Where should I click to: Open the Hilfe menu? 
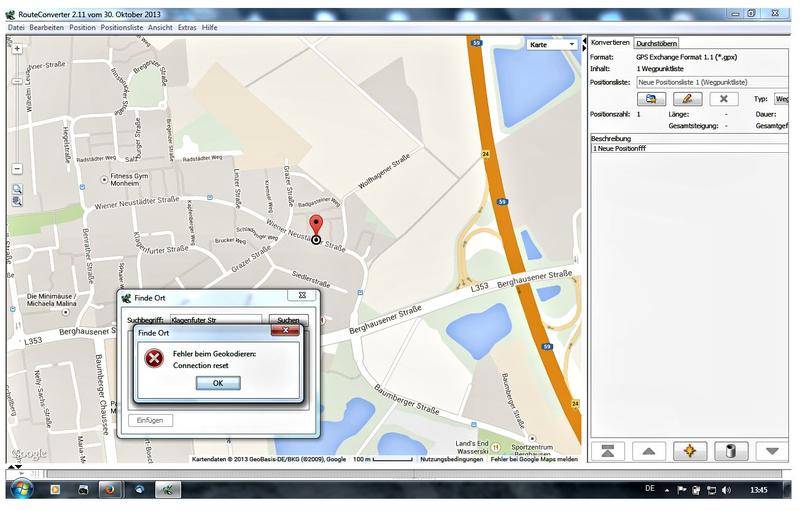(x=210, y=28)
